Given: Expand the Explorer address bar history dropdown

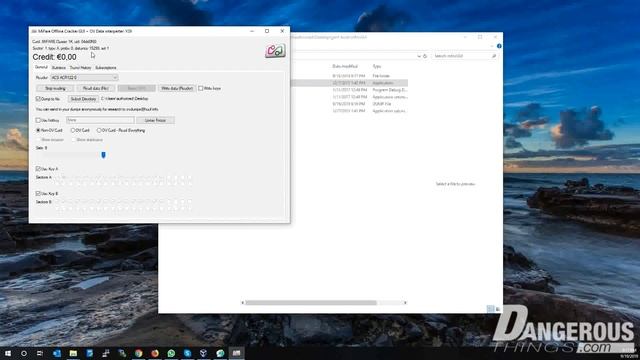Looking at the screenshot, I should [419, 56].
